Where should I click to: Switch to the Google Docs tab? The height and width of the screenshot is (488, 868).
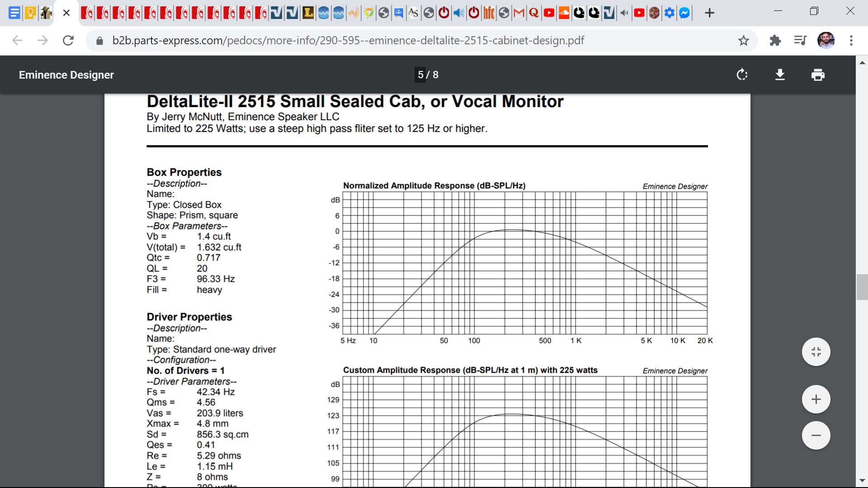pos(14,13)
